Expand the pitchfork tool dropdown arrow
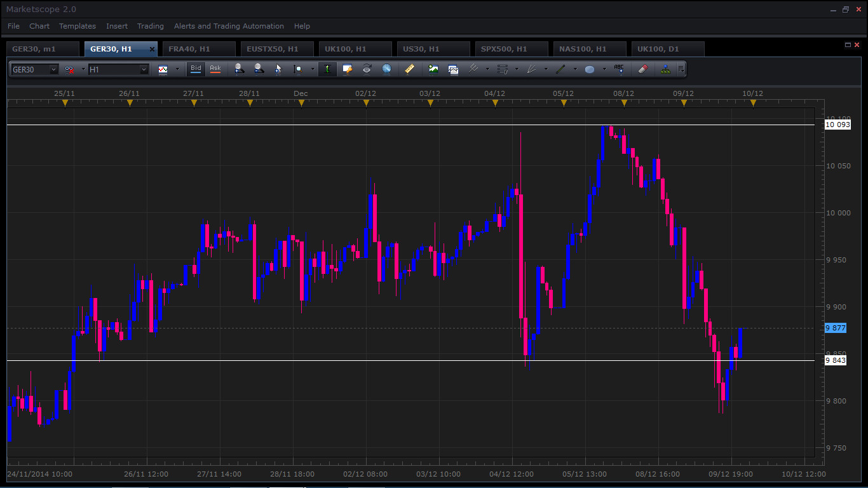 (487, 69)
